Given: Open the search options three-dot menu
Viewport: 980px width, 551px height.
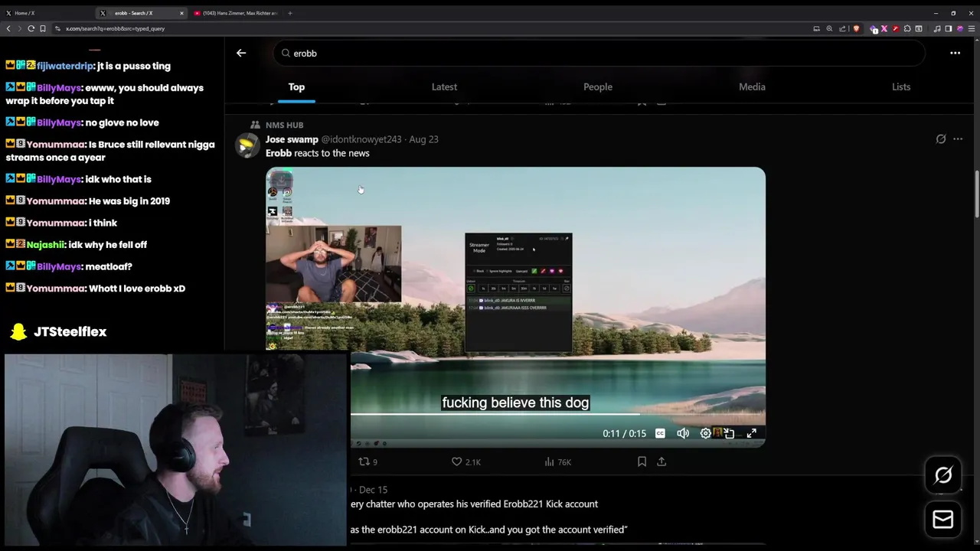Looking at the screenshot, I should click(955, 53).
